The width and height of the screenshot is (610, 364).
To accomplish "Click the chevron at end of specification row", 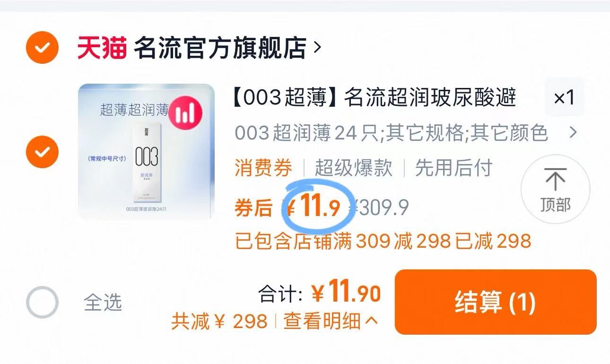I will (x=573, y=133).
